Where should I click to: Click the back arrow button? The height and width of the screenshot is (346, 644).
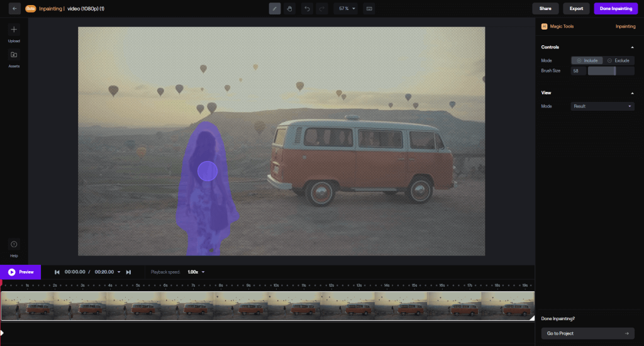(x=14, y=9)
